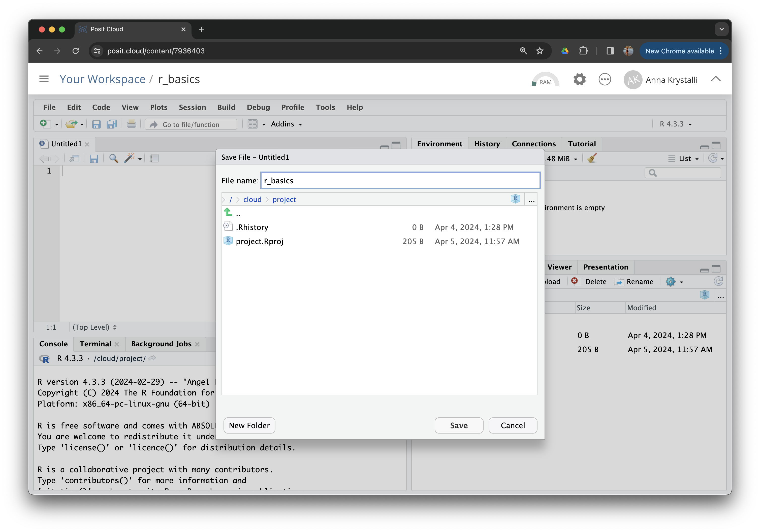Switch to the History tab
This screenshot has height=532, width=760.
[487, 144]
